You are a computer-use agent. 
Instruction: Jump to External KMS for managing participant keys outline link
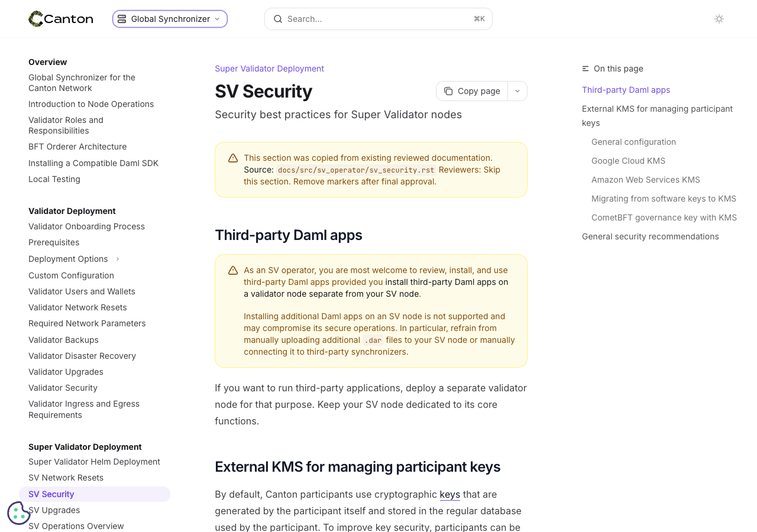pos(657,116)
